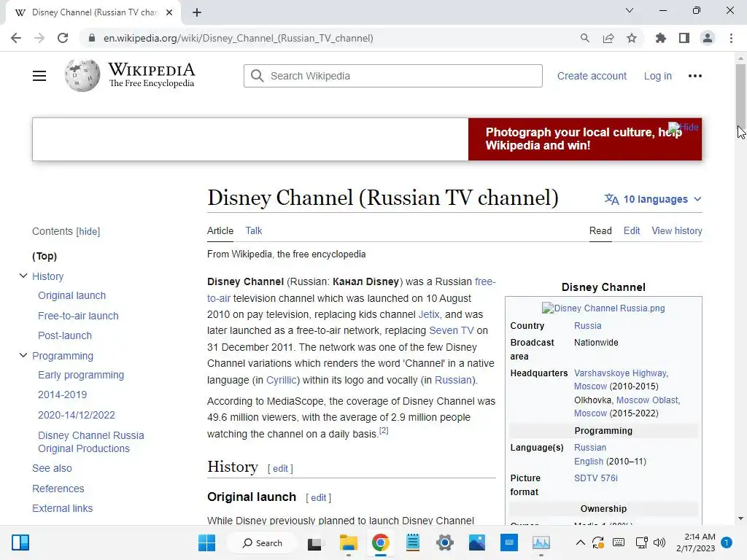Click the browser tab titled Disney Channel
Image resolution: width=747 pixels, height=560 pixels.
[x=94, y=12]
